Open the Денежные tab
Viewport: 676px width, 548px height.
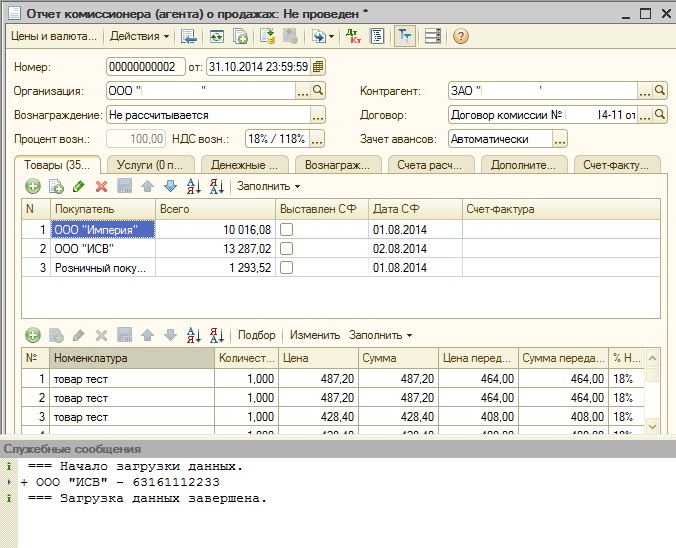pos(245,164)
